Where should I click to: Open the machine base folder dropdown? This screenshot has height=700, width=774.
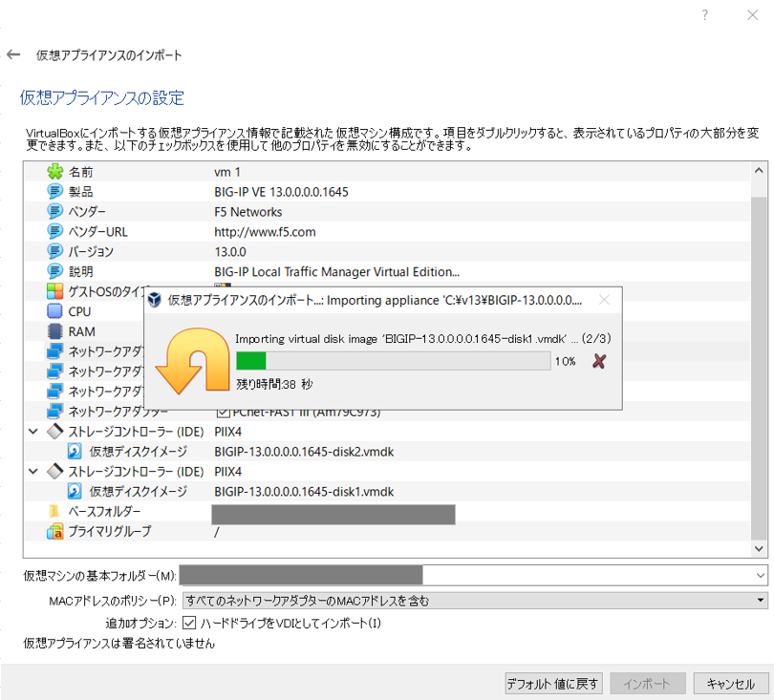coord(760,575)
